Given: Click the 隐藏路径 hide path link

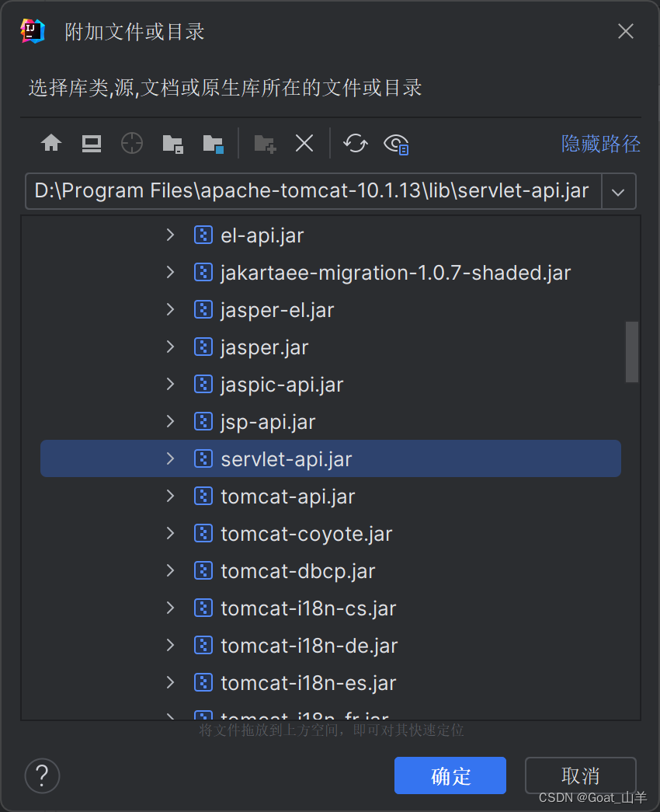Looking at the screenshot, I should click(600, 144).
